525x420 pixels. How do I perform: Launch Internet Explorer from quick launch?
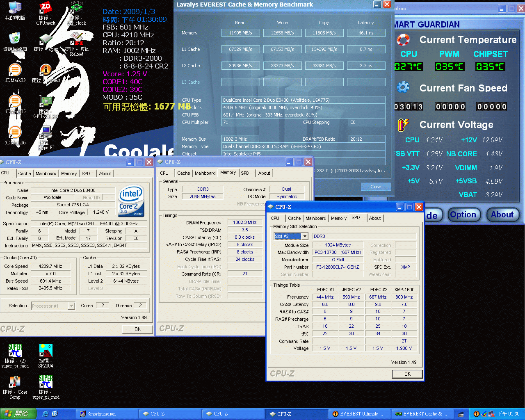(x=45, y=414)
